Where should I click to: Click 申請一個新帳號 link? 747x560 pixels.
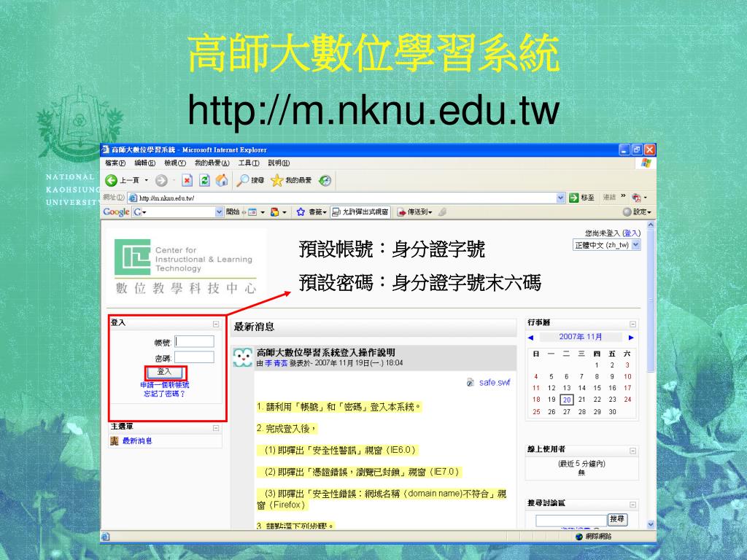click(164, 385)
